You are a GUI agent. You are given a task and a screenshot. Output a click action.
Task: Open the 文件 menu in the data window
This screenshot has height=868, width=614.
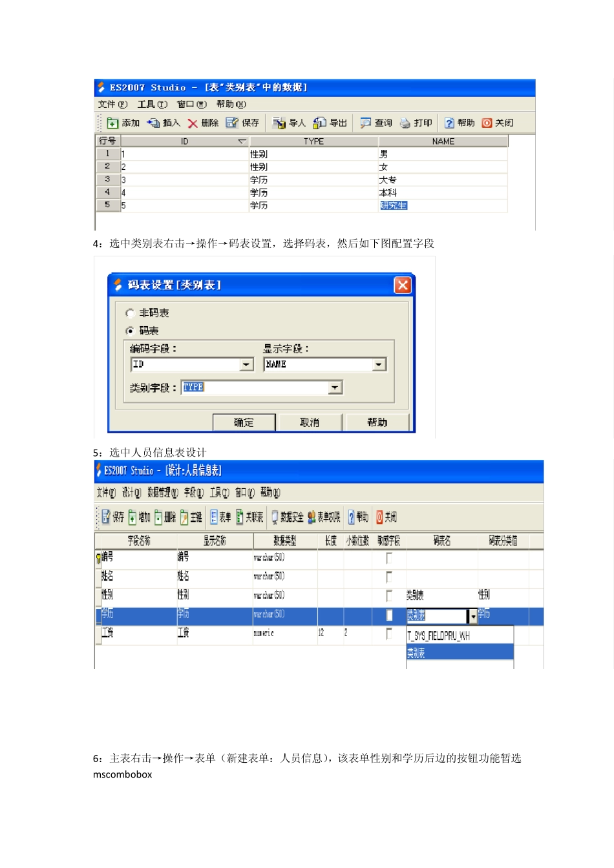[112, 104]
